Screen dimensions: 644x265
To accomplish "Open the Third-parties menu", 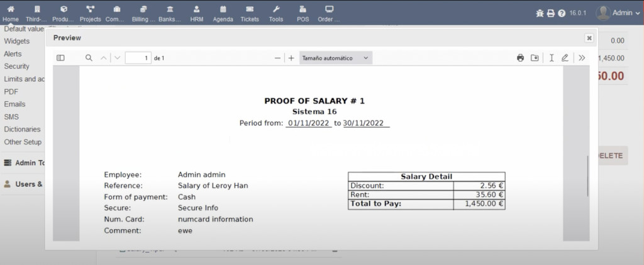I will [x=36, y=13].
